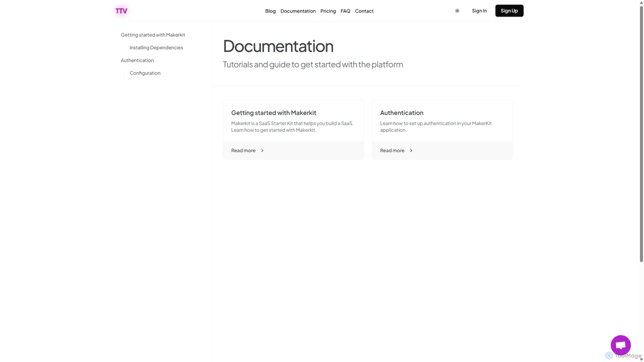Select Getting started with Makerkit in sidebar
The image size is (644, 362).
coord(153,35)
